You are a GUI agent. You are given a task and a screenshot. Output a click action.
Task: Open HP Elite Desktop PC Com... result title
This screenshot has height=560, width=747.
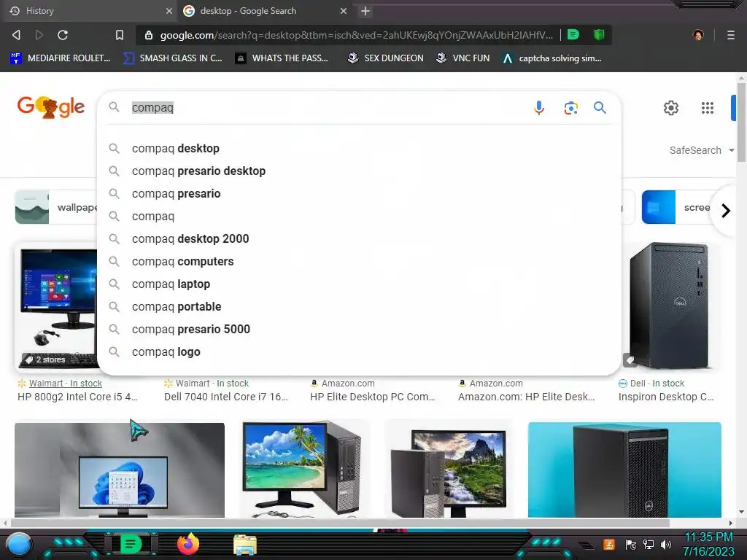[373, 397]
